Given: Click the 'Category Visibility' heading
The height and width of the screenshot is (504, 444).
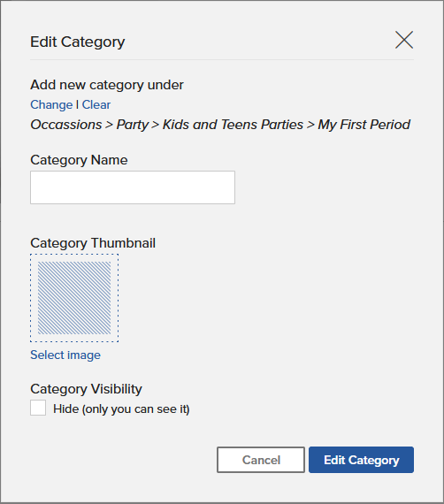Looking at the screenshot, I should [x=86, y=389].
